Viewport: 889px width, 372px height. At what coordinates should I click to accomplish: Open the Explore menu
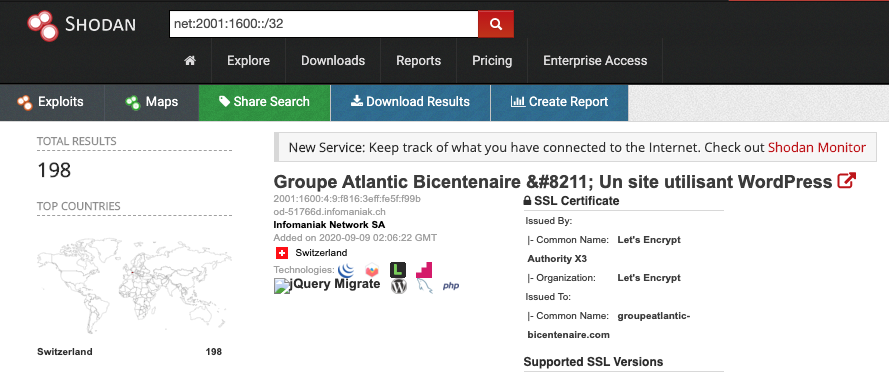pos(248,61)
